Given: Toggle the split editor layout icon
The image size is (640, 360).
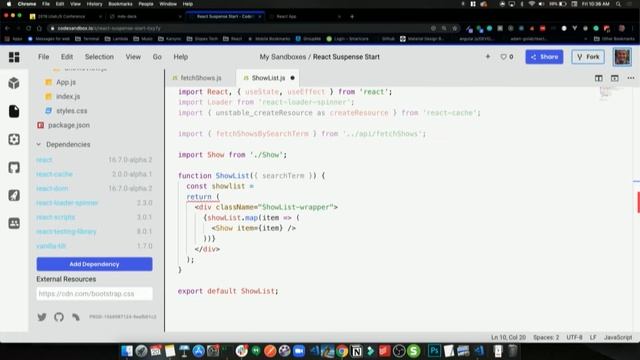Looking at the screenshot, I should [x=598, y=78].
